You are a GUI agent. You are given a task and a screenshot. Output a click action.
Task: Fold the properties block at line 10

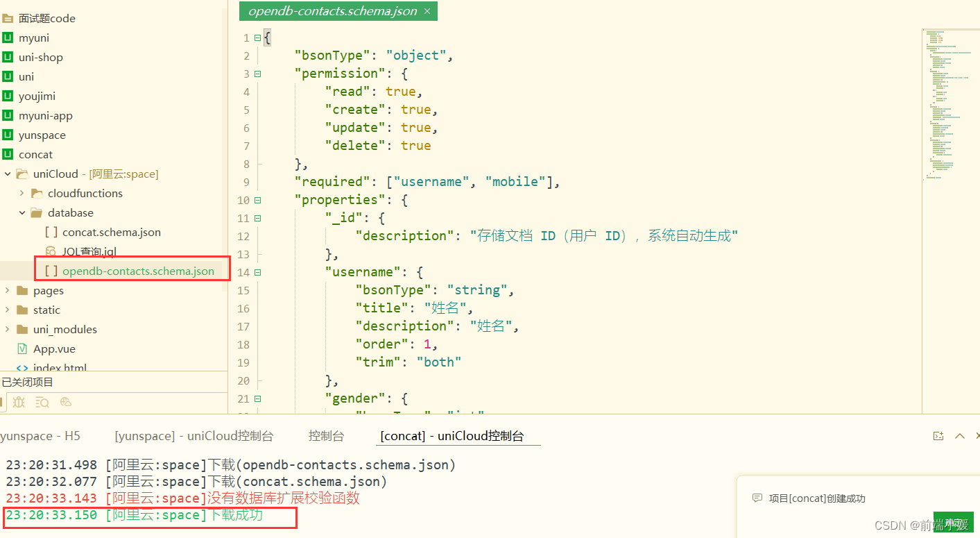tap(258, 200)
